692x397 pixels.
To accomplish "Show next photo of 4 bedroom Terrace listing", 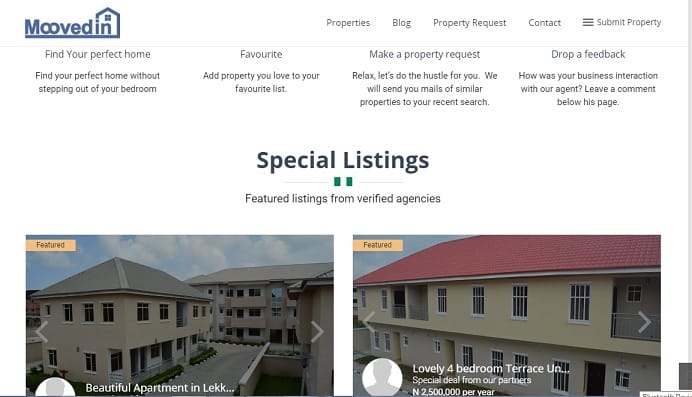I will tap(644, 322).
